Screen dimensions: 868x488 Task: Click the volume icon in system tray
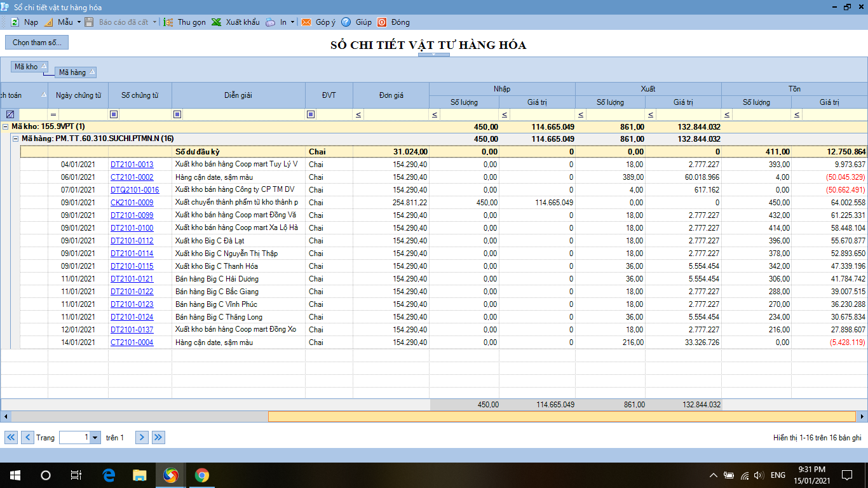click(x=758, y=475)
